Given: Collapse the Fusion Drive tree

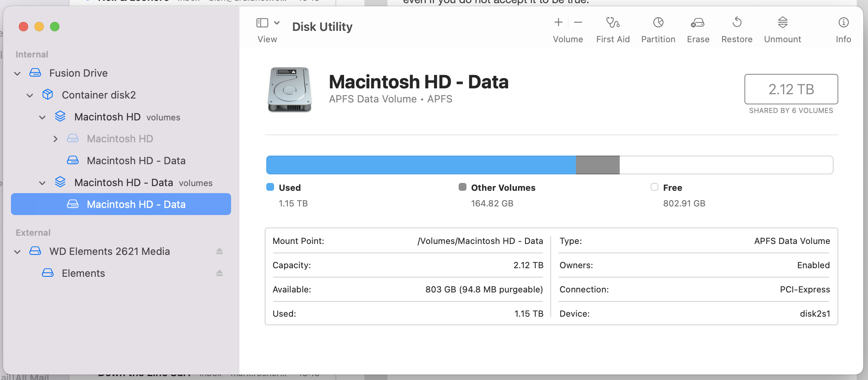Looking at the screenshot, I should point(17,73).
